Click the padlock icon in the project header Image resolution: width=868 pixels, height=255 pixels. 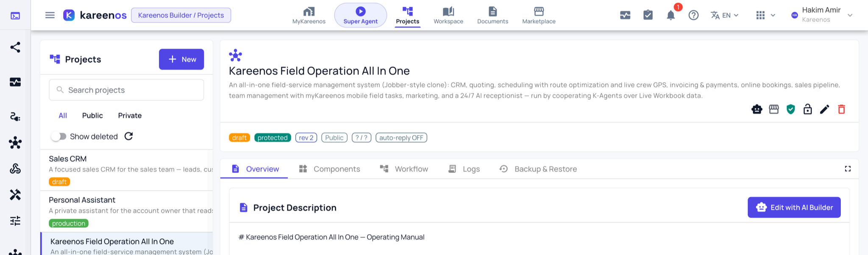(x=808, y=109)
